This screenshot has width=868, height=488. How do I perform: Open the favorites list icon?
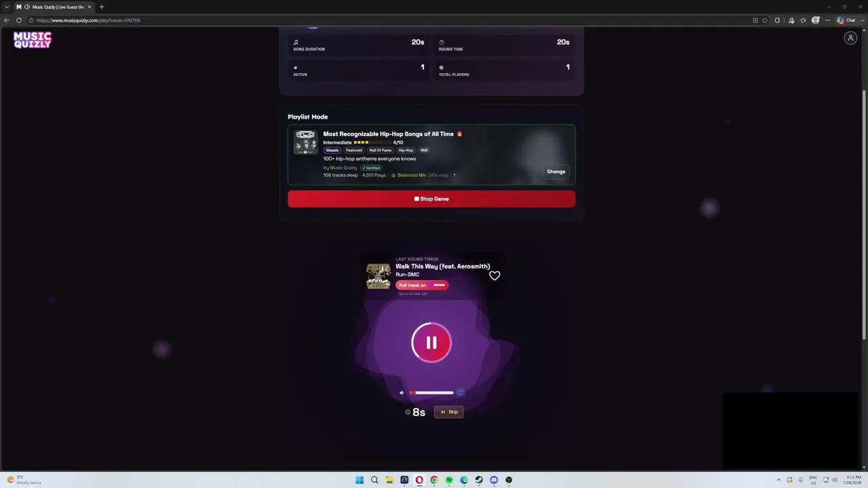(x=803, y=20)
